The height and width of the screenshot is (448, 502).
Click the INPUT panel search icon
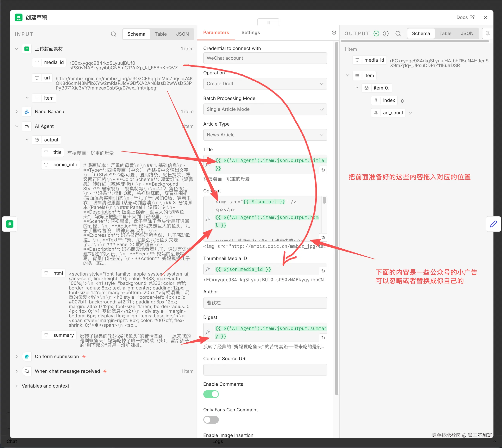point(114,34)
